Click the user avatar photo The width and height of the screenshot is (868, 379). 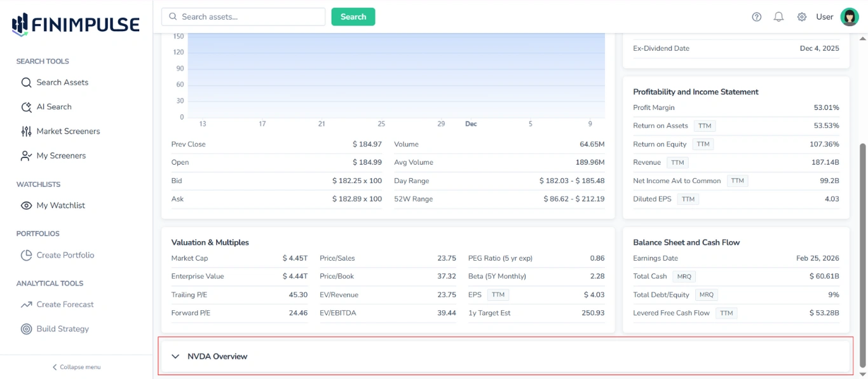click(850, 17)
